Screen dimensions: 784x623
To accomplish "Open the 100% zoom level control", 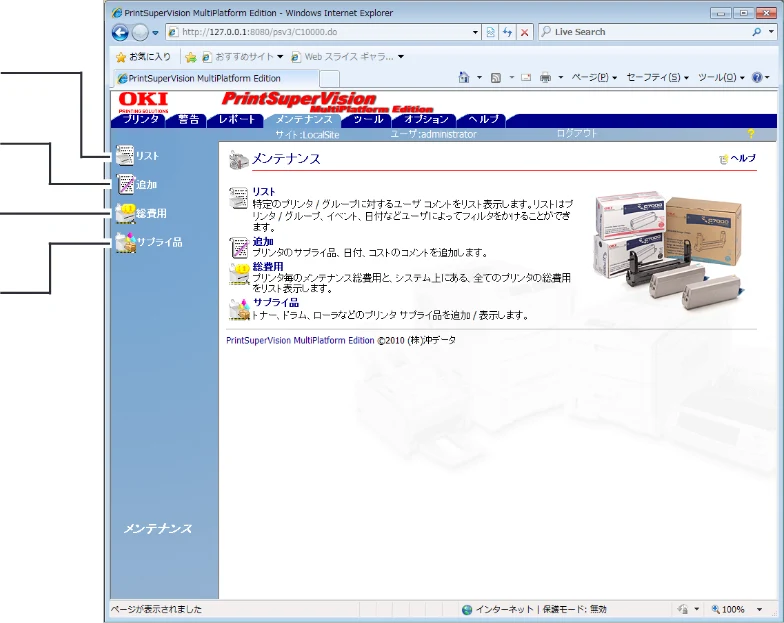I will 728,610.
